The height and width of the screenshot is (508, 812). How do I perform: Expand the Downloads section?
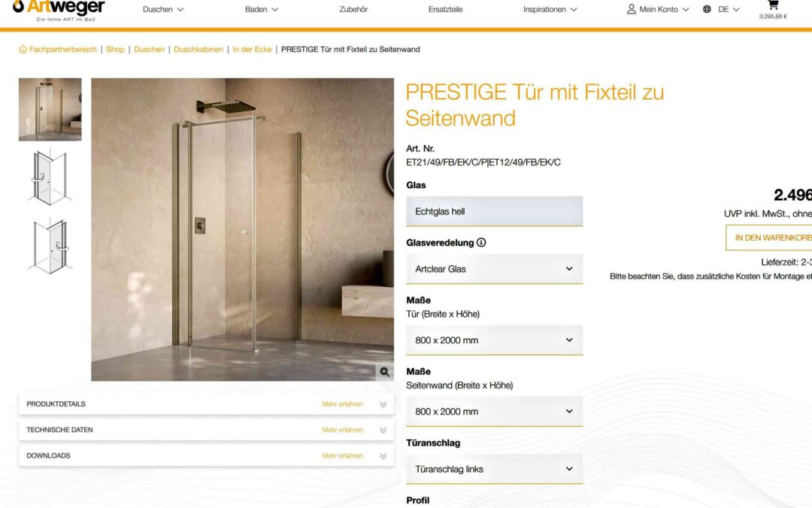[206, 455]
